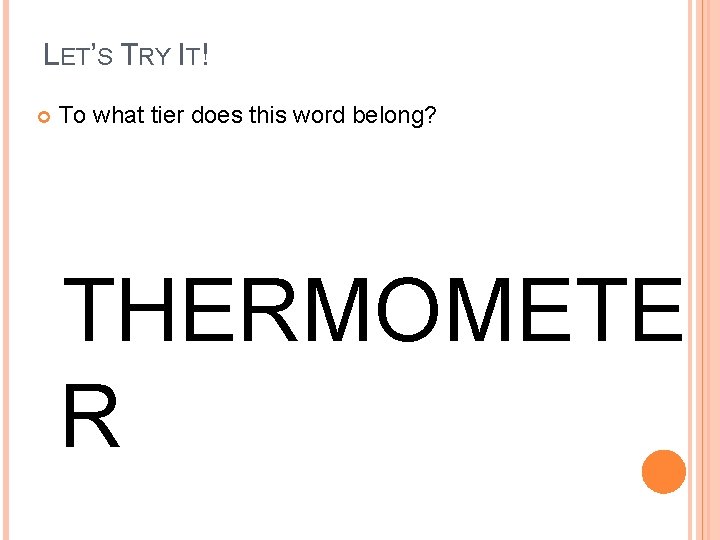Select the word "To" starting the bullet
Image resolution: width=720 pixels, height=540 pixels.
72,114
